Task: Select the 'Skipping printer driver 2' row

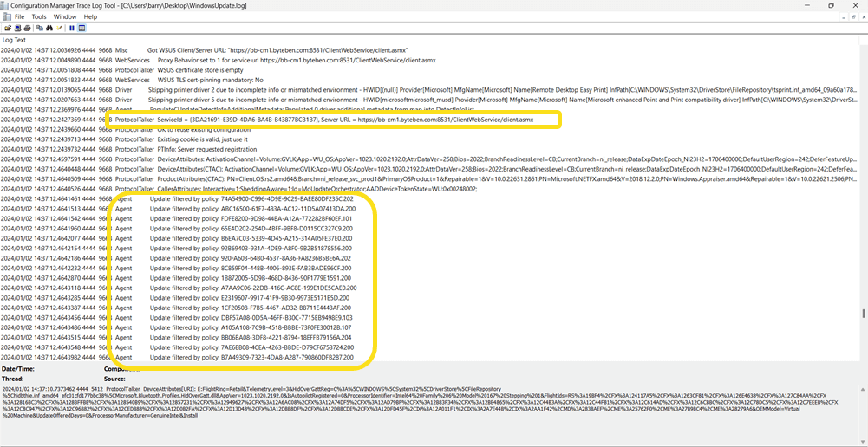Action: click(430, 89)
